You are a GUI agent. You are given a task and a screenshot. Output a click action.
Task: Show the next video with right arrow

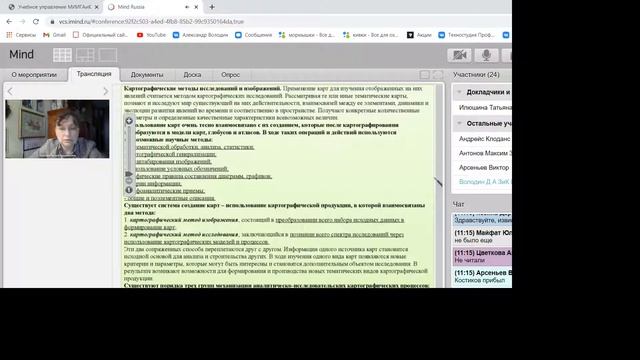pyautogui.click(x=106, y=91)
